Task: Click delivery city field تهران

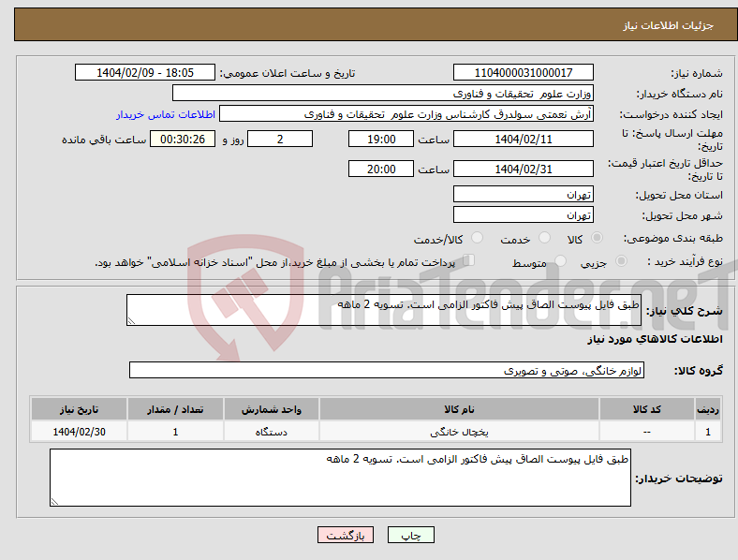Action: click(523, 214)
